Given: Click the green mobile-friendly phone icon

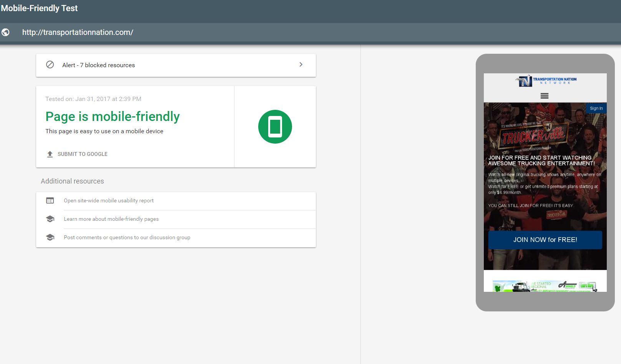Looking at the screenshot, I should [275, 127].
